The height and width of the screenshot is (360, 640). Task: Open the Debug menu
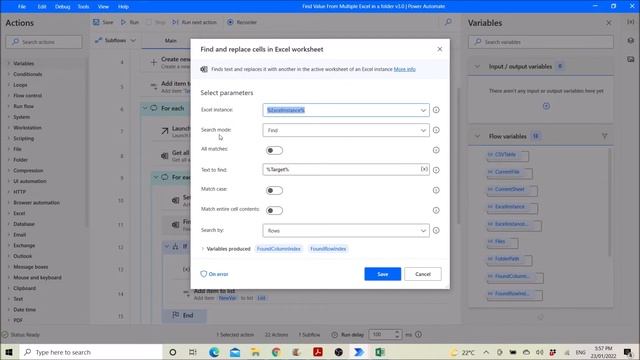(62, 7)
